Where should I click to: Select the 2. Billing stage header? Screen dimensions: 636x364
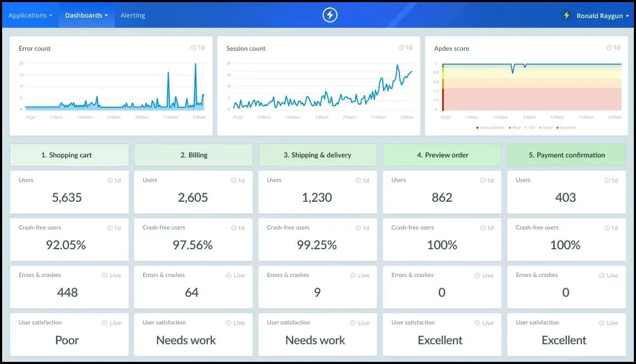[x=193, y=155]
